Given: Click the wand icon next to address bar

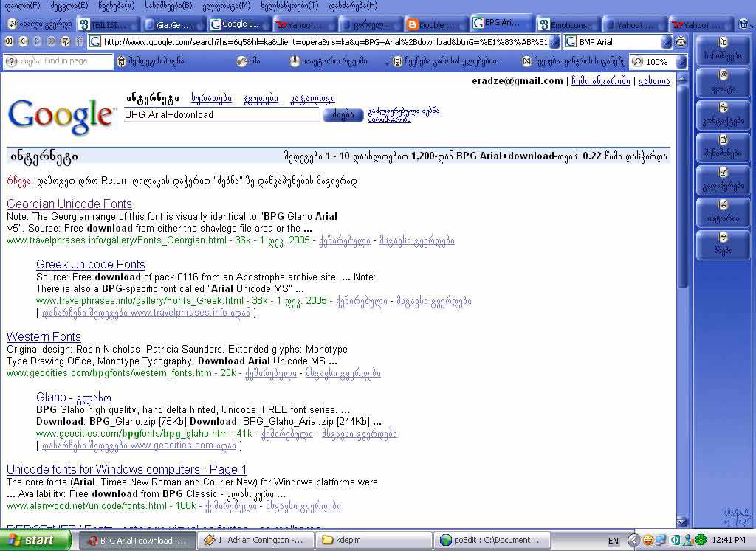Looking at the screenshot, I should (80, 42).
